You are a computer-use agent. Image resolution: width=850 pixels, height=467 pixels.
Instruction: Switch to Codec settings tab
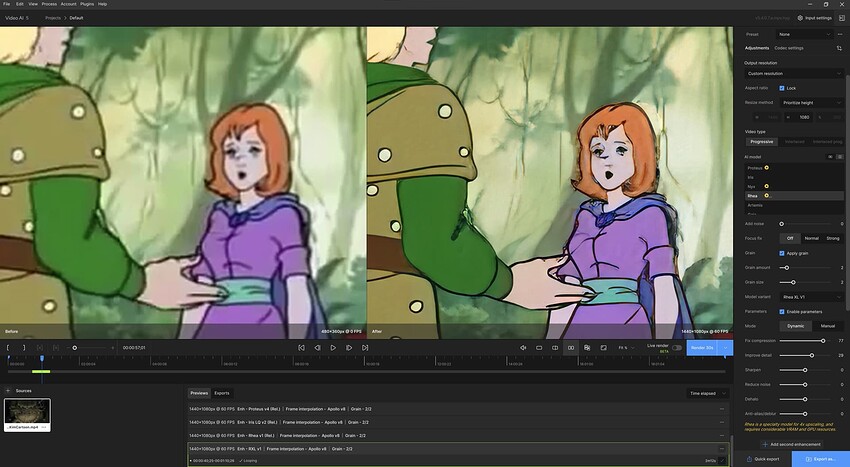(x=789, y=48)
